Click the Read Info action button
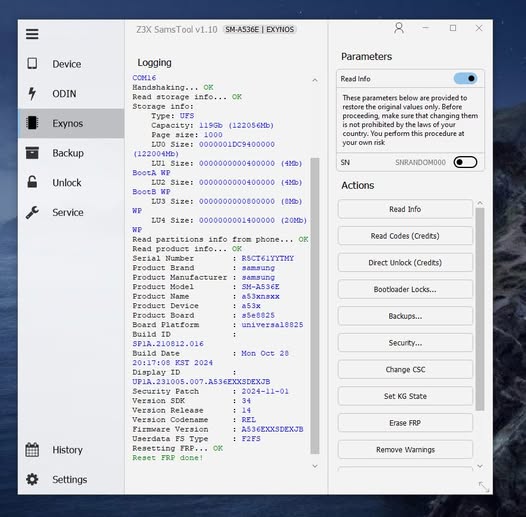Screen dimensions: 526x517 click(x=405, y=209)
